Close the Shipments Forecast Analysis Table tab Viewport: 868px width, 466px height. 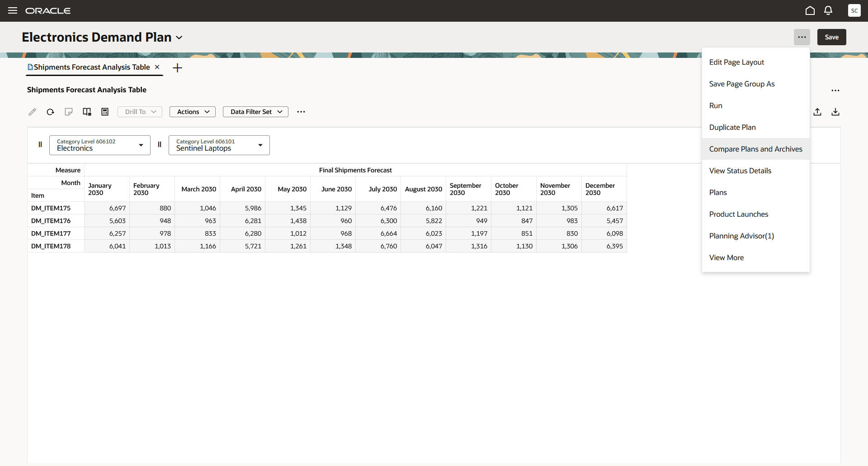click(157, 67)
